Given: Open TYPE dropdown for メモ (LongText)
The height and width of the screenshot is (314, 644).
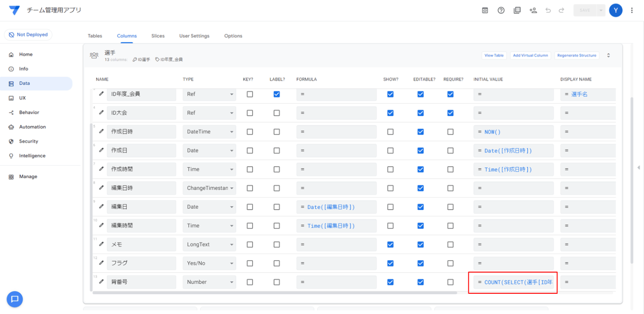Looking at the screenshot, I should pyautogui.click(x=209, y=244).
